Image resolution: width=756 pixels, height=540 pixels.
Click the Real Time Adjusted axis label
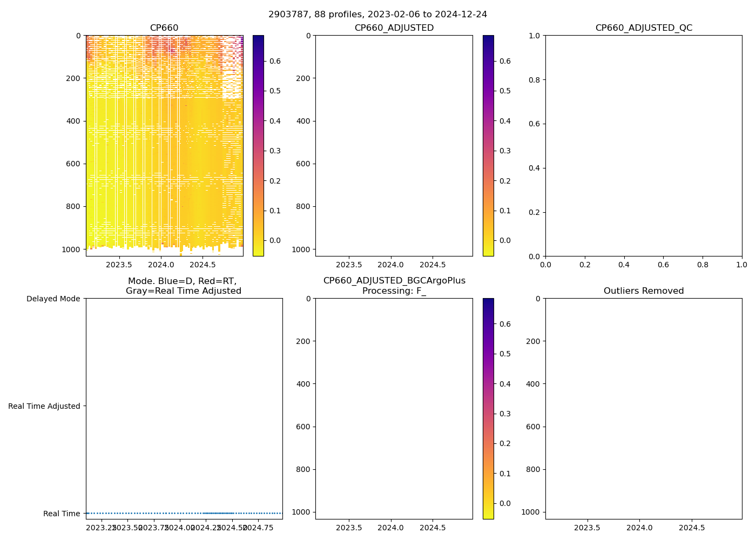point(44,406)
